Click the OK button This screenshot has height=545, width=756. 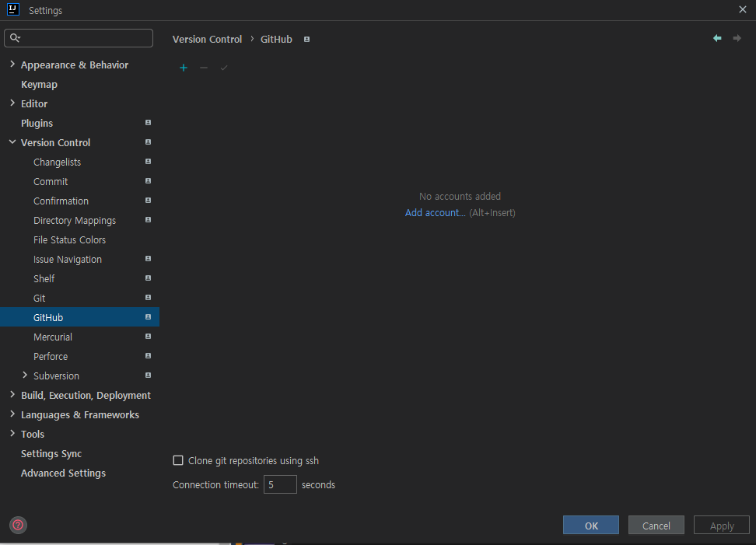590,526
